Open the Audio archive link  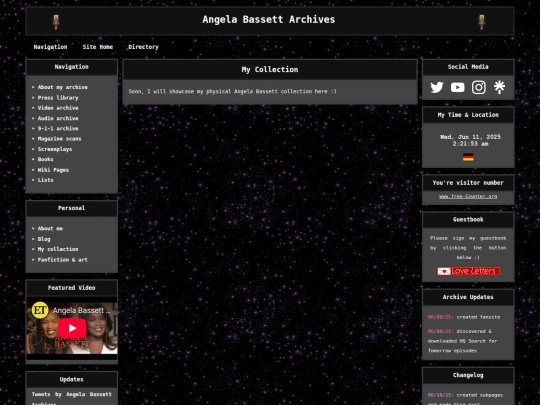click(58, 118)
